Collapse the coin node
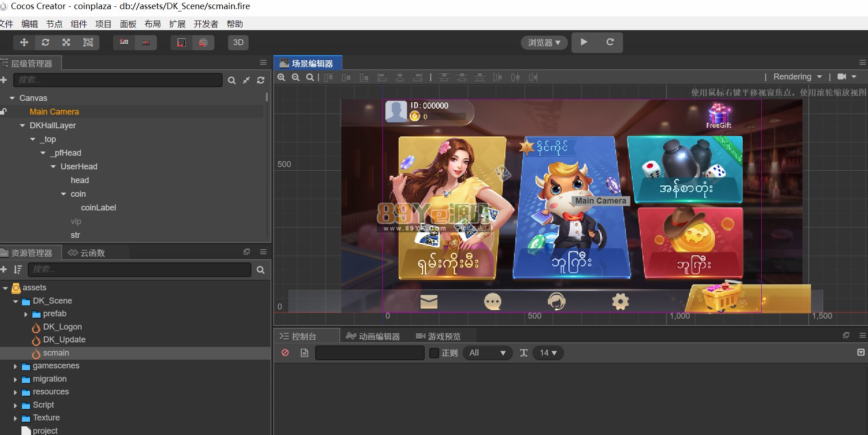This screenshot has width=868, height=435. [63, 194]
